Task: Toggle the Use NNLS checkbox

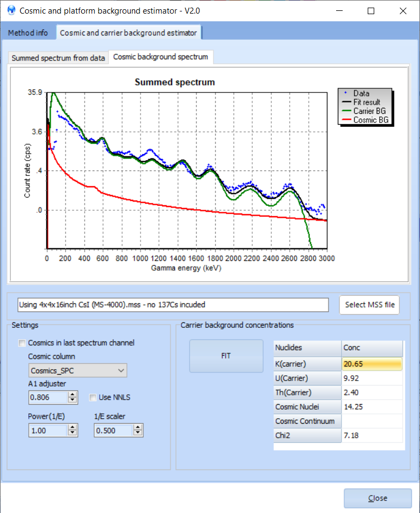Action: (x=93, y=398)
